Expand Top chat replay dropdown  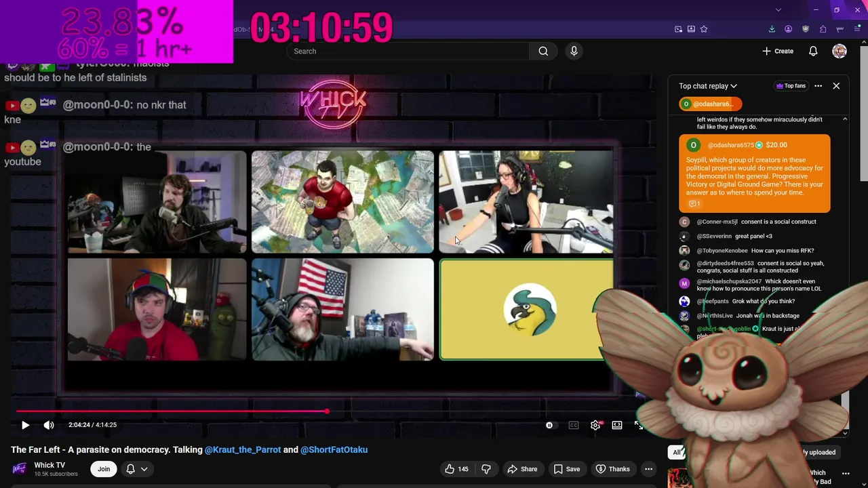708,86
